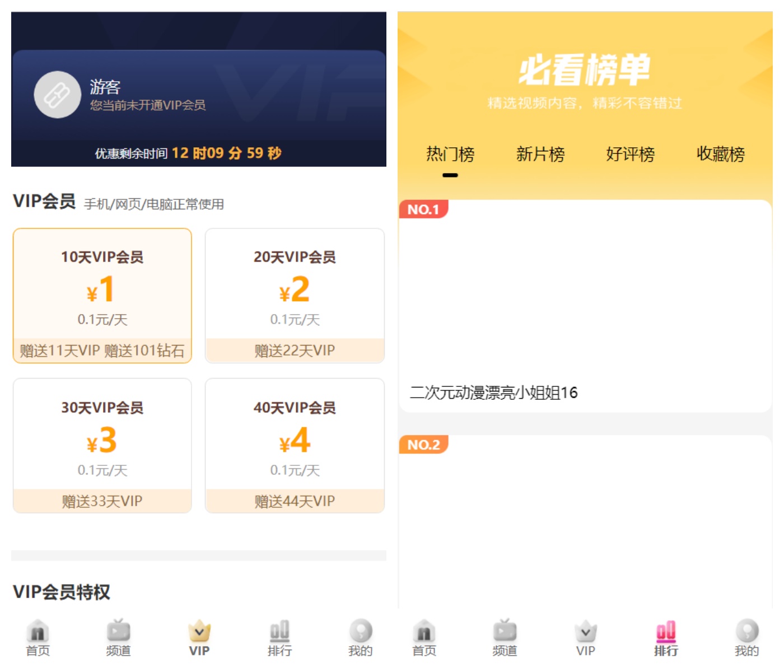Screen dimensions: 784x672
Task: Open video titled 二次元动漫漂亮小姐姐16
Action: 493,393
